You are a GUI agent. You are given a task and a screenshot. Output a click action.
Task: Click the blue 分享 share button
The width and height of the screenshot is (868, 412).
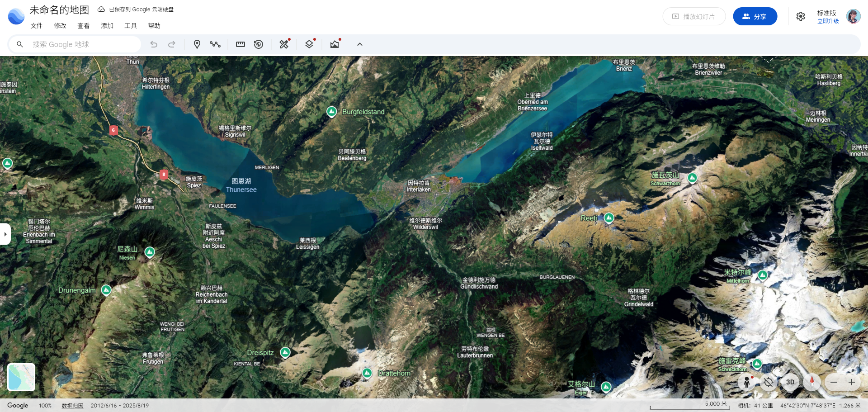click(x=755, y=16)
